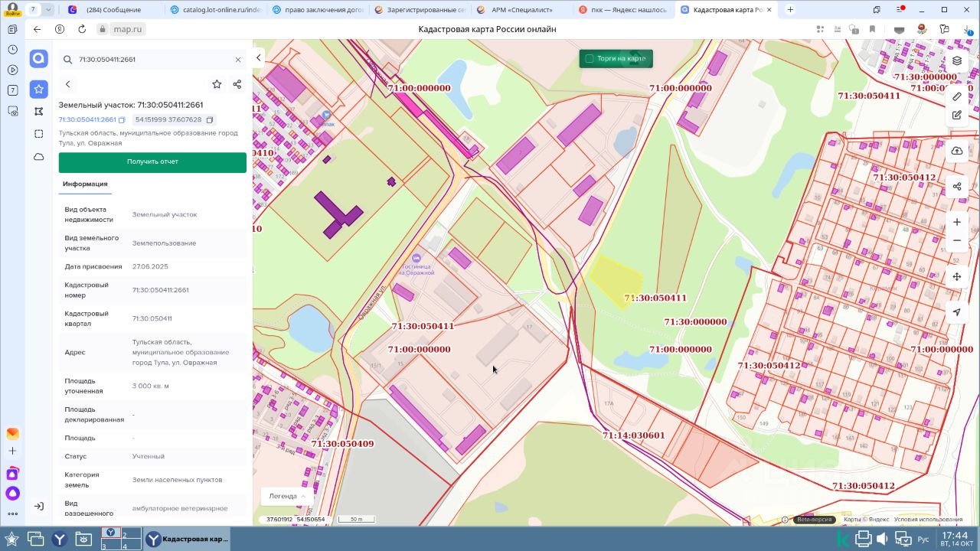Enable the Торги на карте checkbox
Viewport: 980px width, 551px height.
click(590, 59)
